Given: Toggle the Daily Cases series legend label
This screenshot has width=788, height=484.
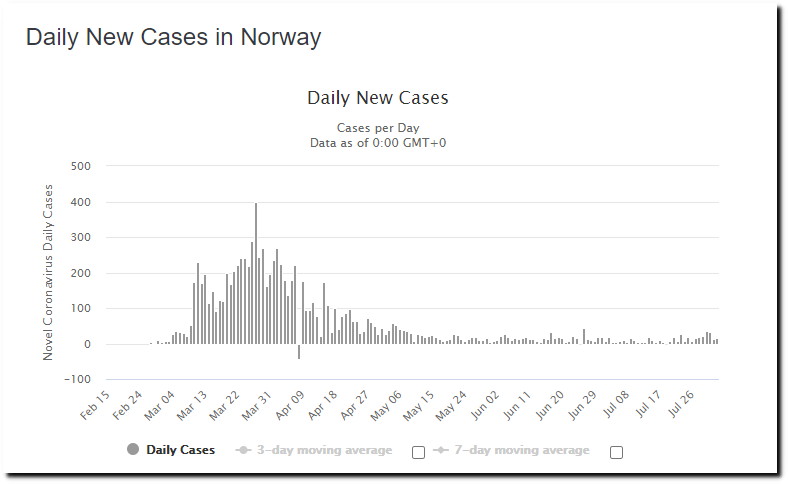Looking at the screenshot, I should coord(180,450).
